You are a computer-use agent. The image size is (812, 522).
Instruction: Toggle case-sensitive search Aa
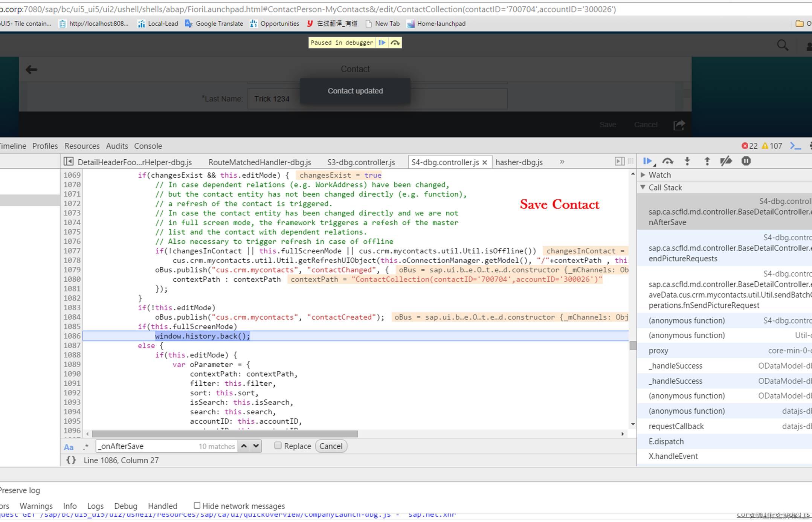(69, 447)
